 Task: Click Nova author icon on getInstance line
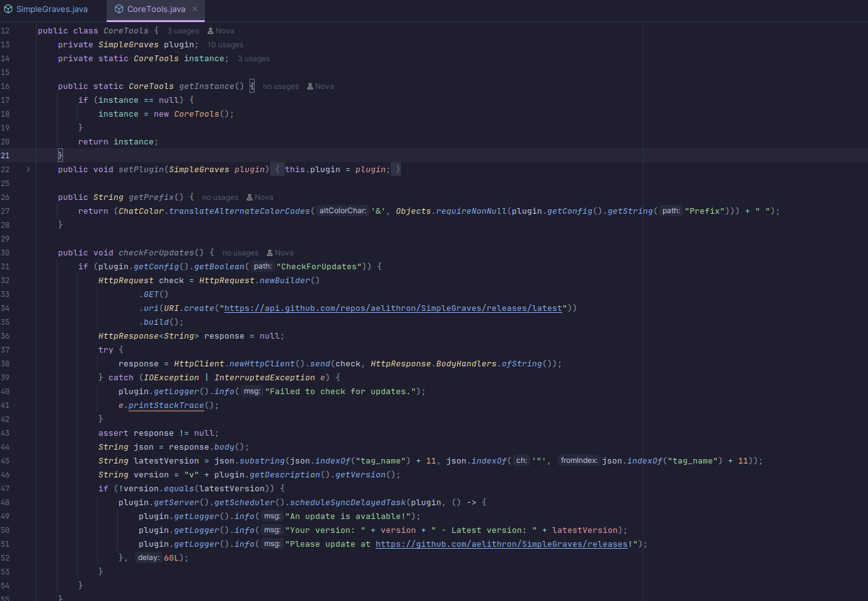[310, 86]
